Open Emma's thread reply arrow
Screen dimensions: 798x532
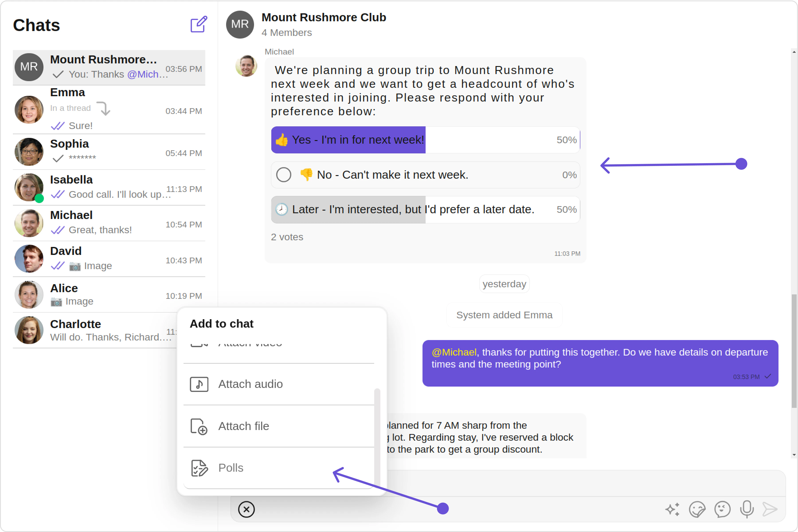point(104,109)
